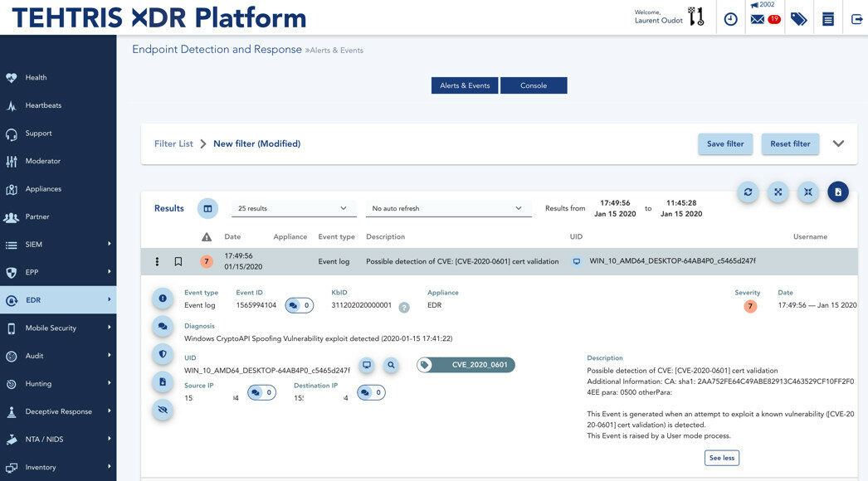Expand the Deceptive Response submenu
Screen dimensions: 868x481
point(109,411)
